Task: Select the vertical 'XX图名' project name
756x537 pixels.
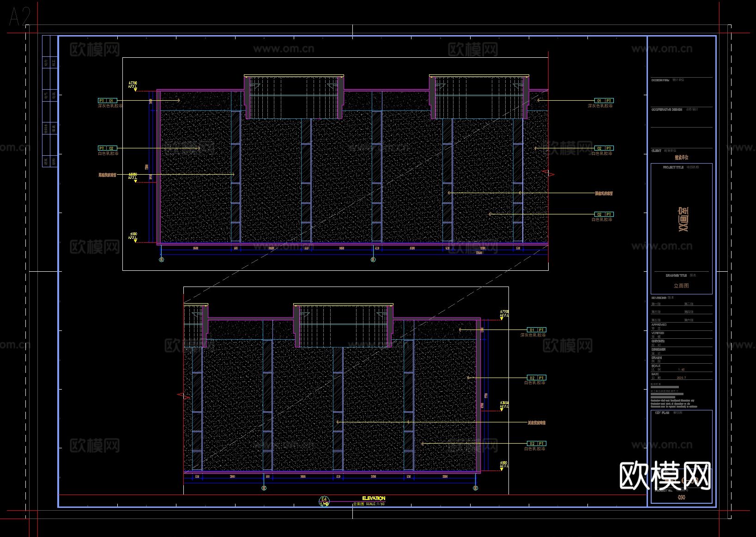Action: tap(683, 220)
